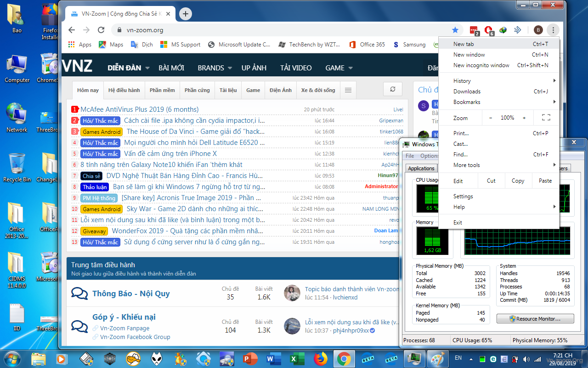Image resolution: width=588 pixels, height=368 pixels.
Task: Click Vn-Zoom Facebook Group link
Action: (135, 337)
